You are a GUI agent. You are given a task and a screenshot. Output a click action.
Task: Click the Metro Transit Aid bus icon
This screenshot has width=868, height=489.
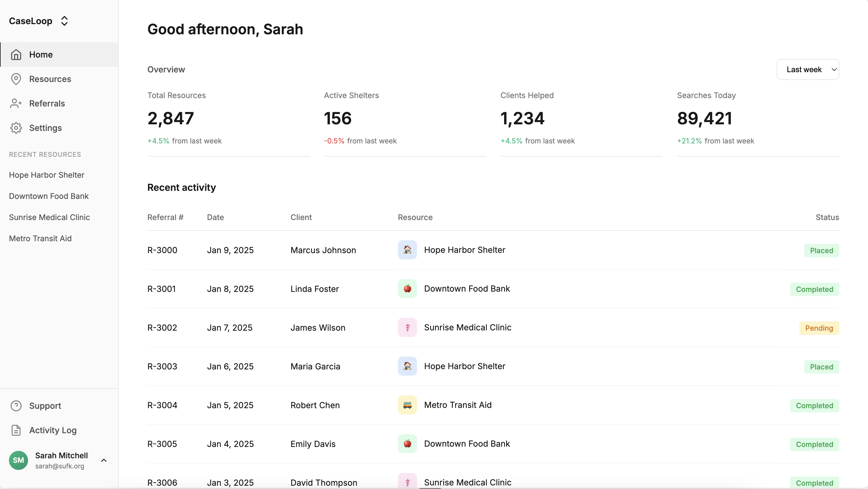[407, 405]
